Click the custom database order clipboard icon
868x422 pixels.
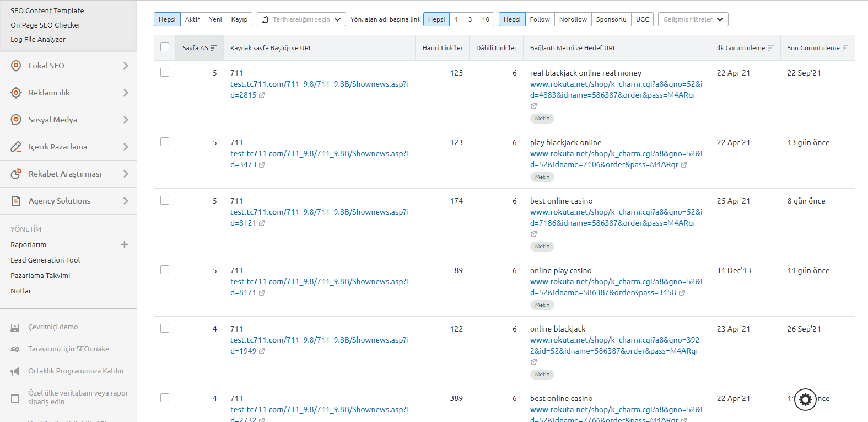pos(15,398)
